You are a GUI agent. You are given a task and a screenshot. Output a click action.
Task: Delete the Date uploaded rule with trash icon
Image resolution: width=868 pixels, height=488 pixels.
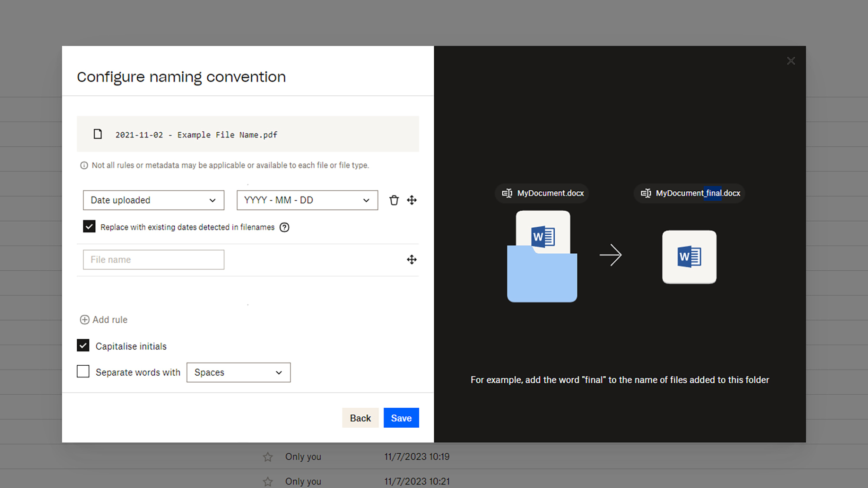pyautogui.click(x=394, y=200)
